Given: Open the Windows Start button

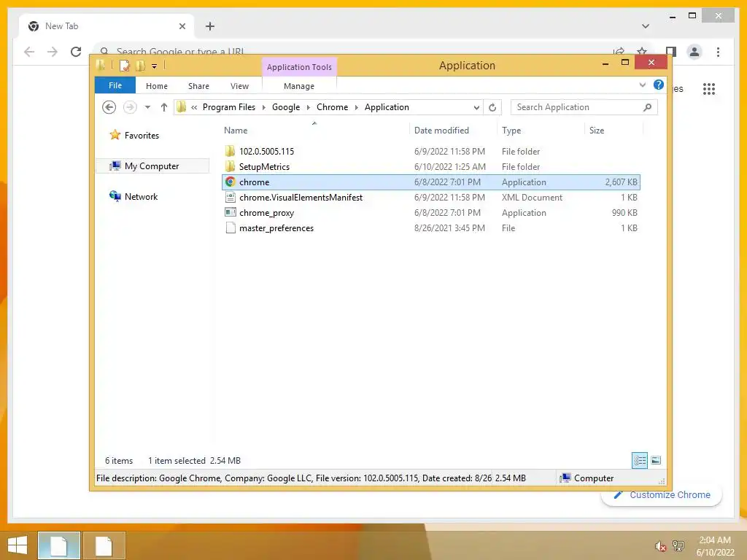Looking at the screenshot, I should (18, 545).
